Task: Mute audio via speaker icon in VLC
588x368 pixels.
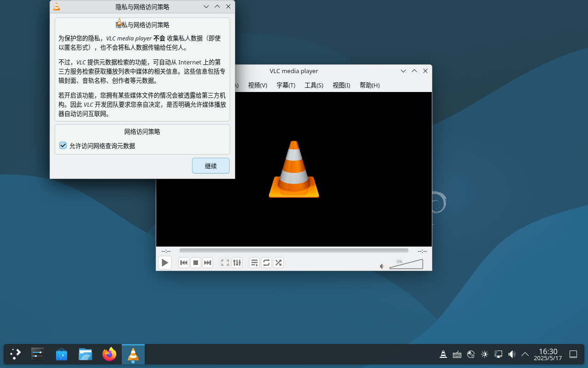Action: tap(382, 266)
